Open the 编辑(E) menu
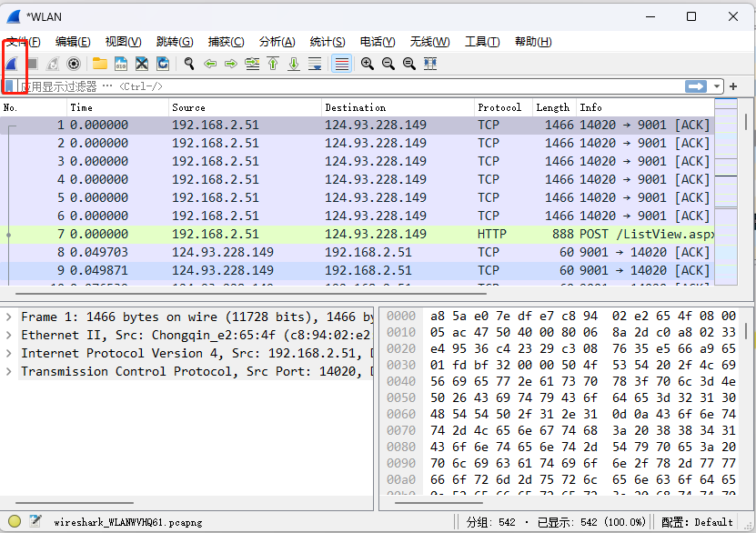This screenshot has height=533, width=756. click(73, 42)
